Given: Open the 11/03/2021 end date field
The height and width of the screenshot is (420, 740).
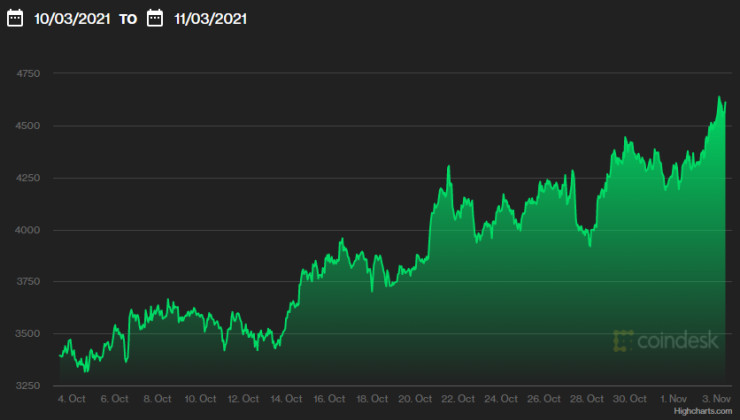Looking at the screenshot, I should click(x=210, y=19).
